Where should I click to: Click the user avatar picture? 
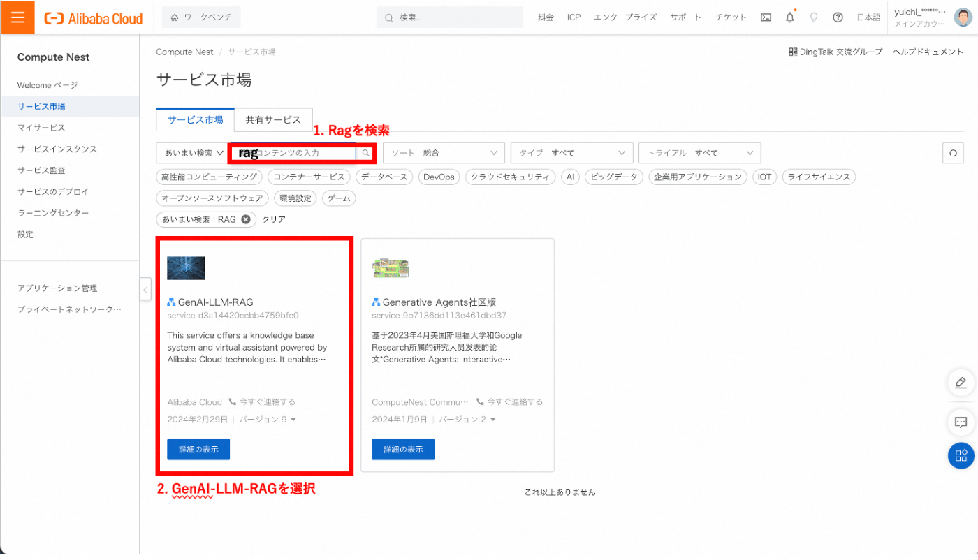(963, 17)
